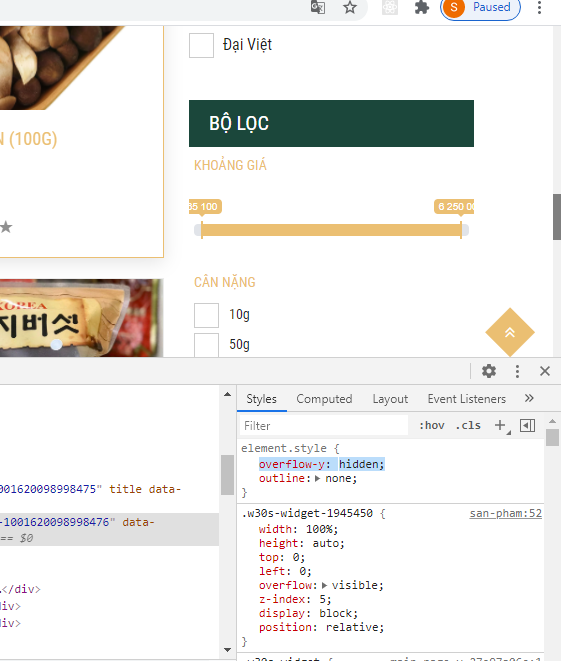This screenshot has width=561, height=661.
Task: Click the width 100% declaration
Action: coord(298,529)
